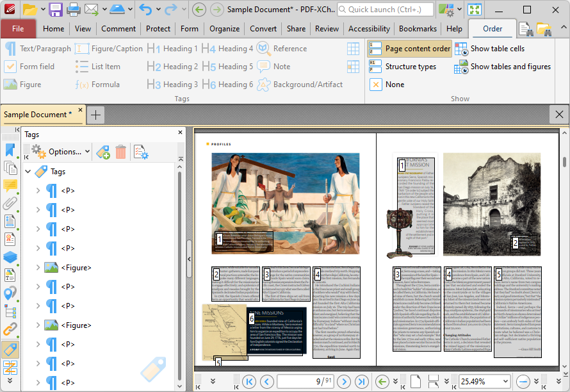Go to the next page
The width and height of the screenshot is (570, 392).
click(x=344, y=382)
